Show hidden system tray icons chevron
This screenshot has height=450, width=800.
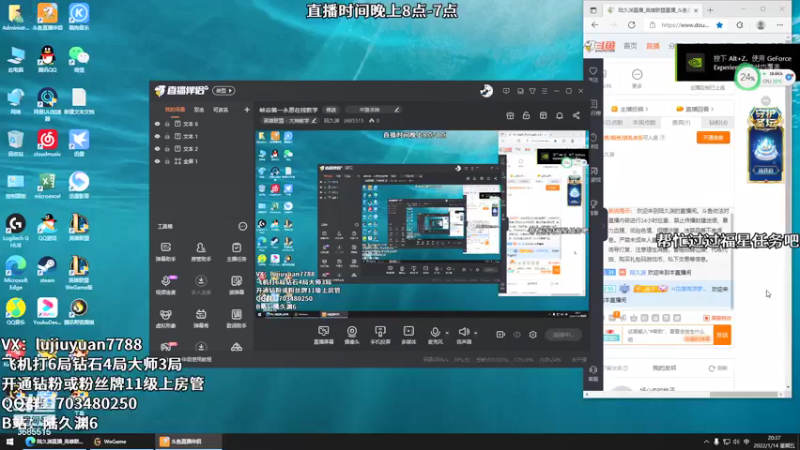coord(706,442)
